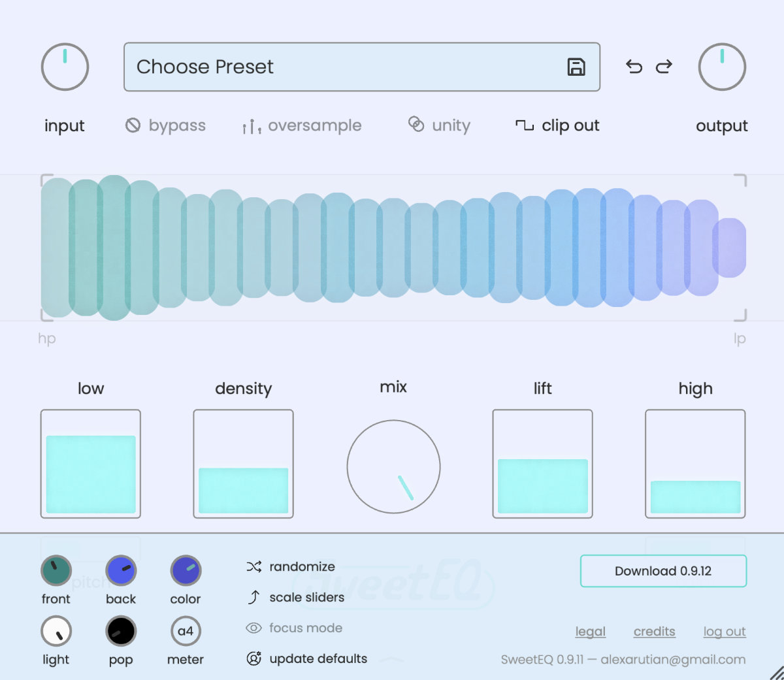Click the scale sliders arrow icon

[x=253, y=597]
